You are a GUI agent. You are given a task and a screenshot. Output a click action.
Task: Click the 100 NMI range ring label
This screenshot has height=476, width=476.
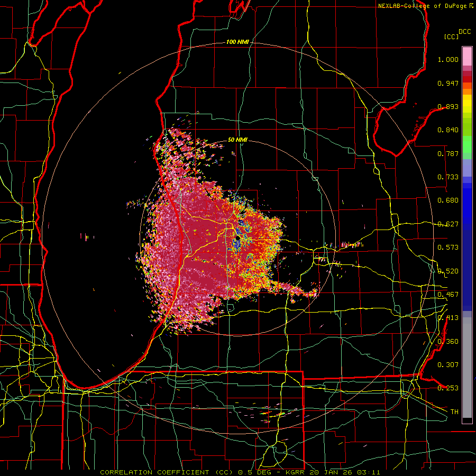click(237, 42)
